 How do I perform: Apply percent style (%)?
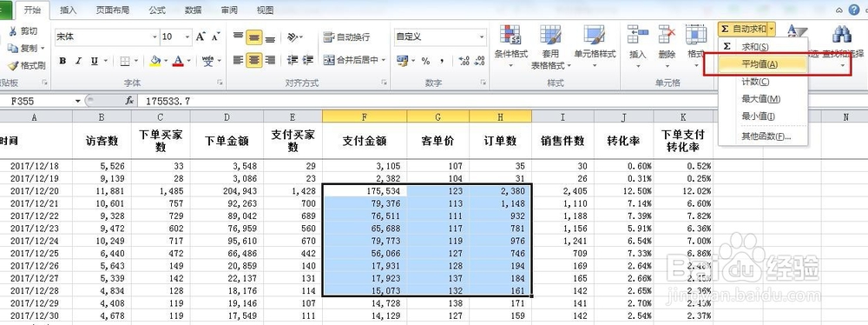pos(425,61)
